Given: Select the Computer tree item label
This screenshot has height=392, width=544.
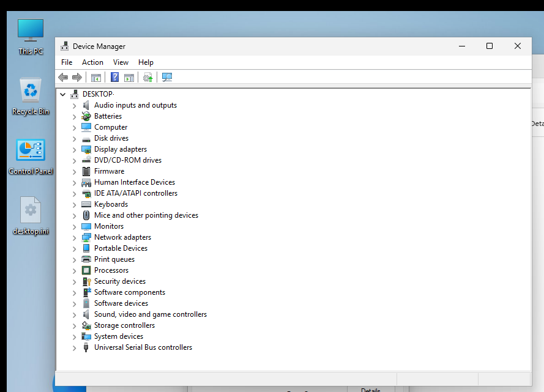Looking at the screenshot, I should point(111,127).
